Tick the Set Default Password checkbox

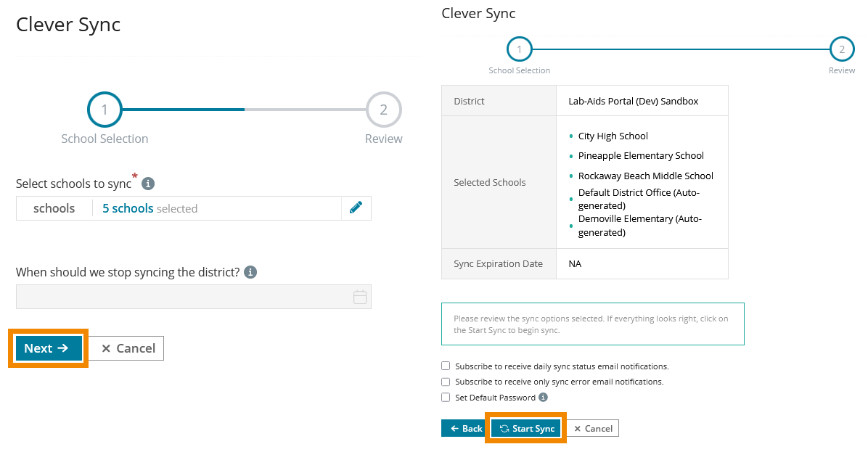446,398
